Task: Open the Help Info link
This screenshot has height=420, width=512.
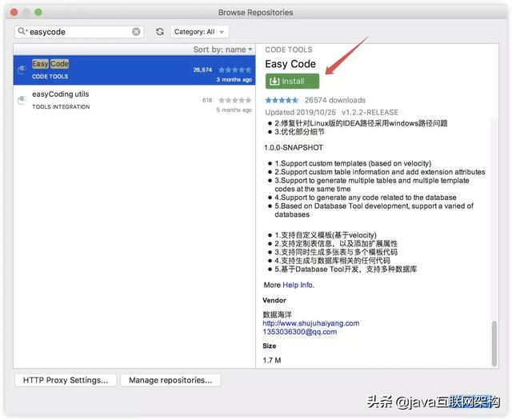Action: coord(298,285)
